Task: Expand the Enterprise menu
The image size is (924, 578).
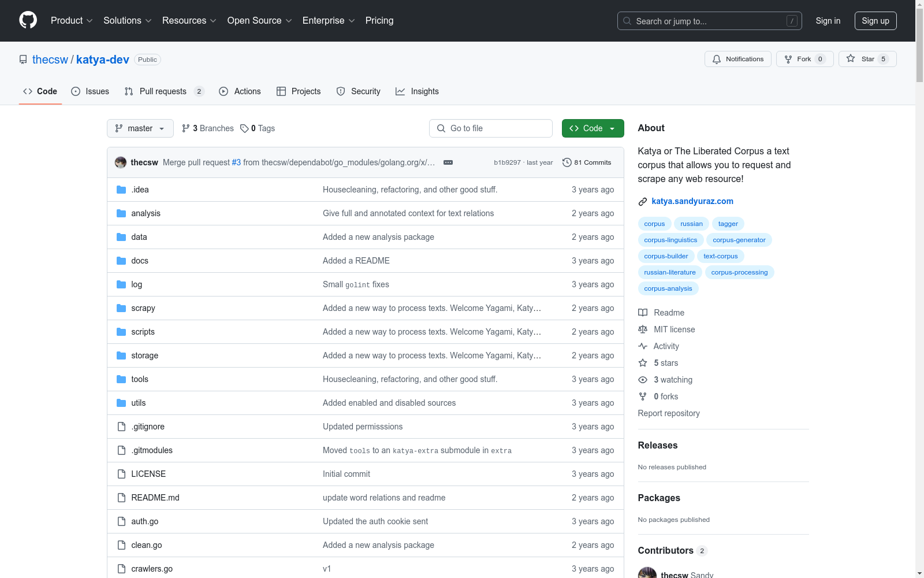Action: pos(329,21)
